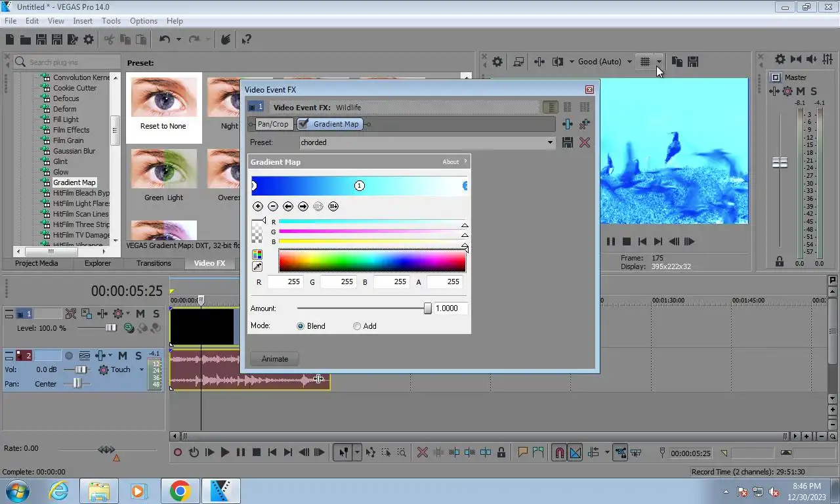Click the distribute gradient points icon

(333, 206)
